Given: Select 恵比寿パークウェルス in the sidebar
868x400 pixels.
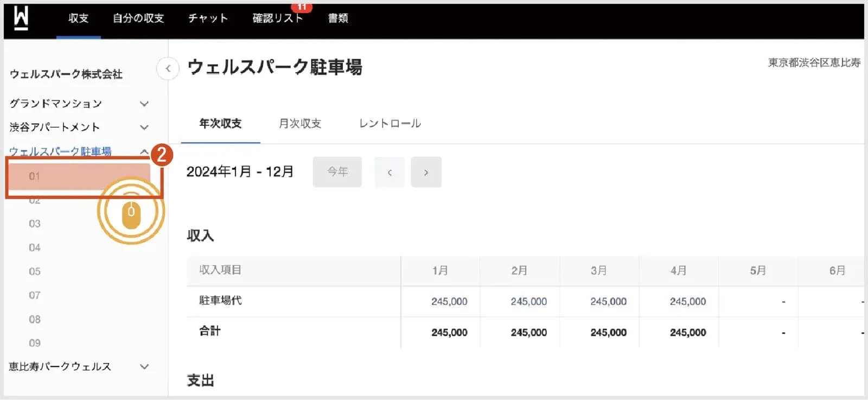Looking at the screenshot, I should pyautogui.click(x=60, y=367).
